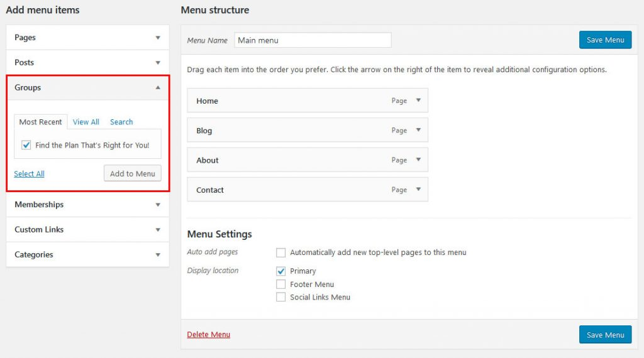Check the Social Links Menu location
This screenshot has width=644, height=358.
coord(281,297)
